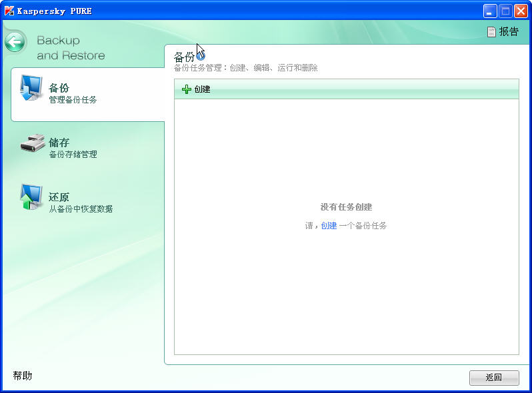
Task: Click the 储存 drive icon in sidebar
Action: 31,143
